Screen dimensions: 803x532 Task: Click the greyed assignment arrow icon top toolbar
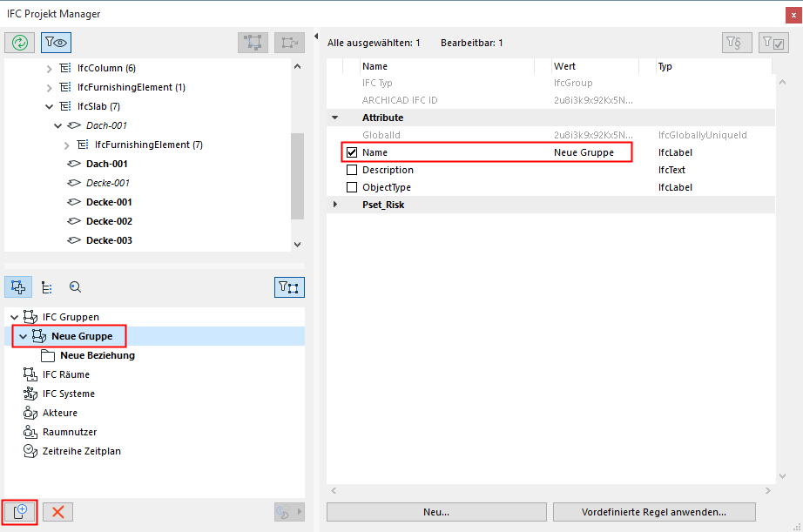click(289, 43)
